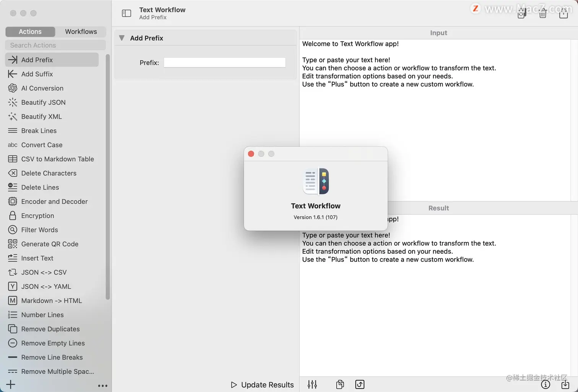This screenshot has height=392, width=578.
Task: Add a new workflow with plus button
Action: [x=11, y=384]
